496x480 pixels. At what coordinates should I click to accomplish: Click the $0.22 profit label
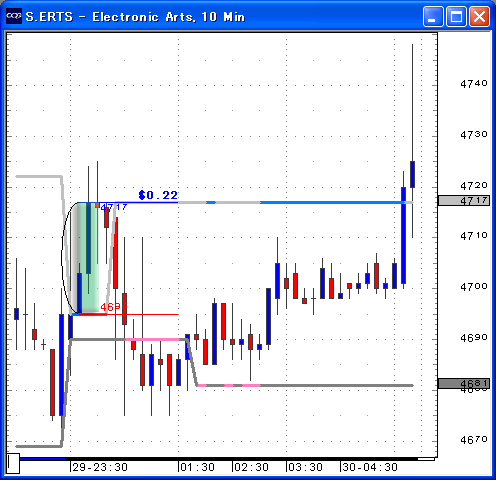[158, 195]
